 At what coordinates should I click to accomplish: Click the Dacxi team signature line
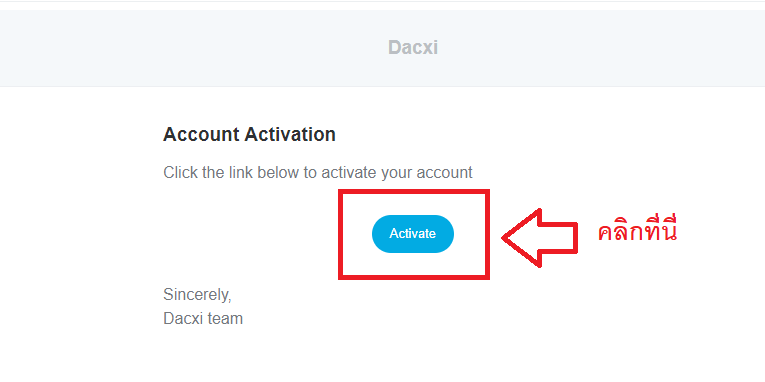(x=203, y=319)
